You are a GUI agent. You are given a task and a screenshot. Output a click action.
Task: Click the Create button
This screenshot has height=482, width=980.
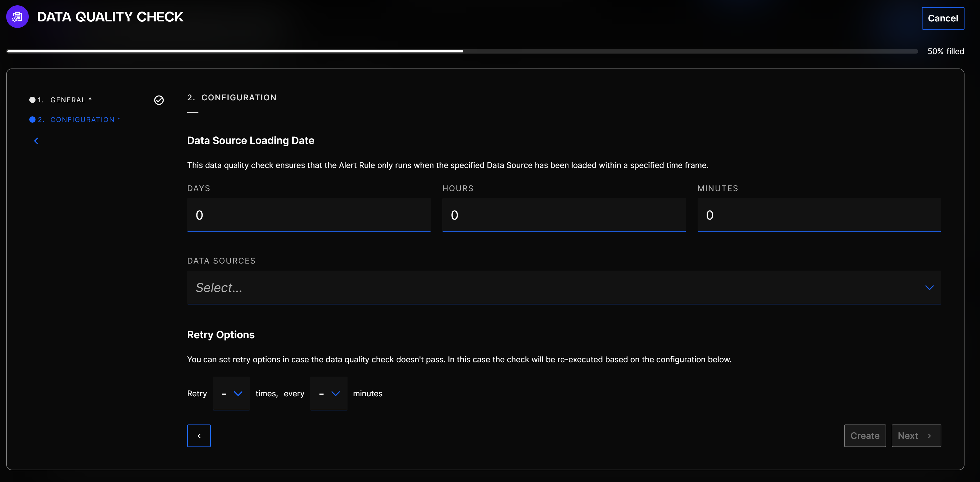[x=864, y=435]
